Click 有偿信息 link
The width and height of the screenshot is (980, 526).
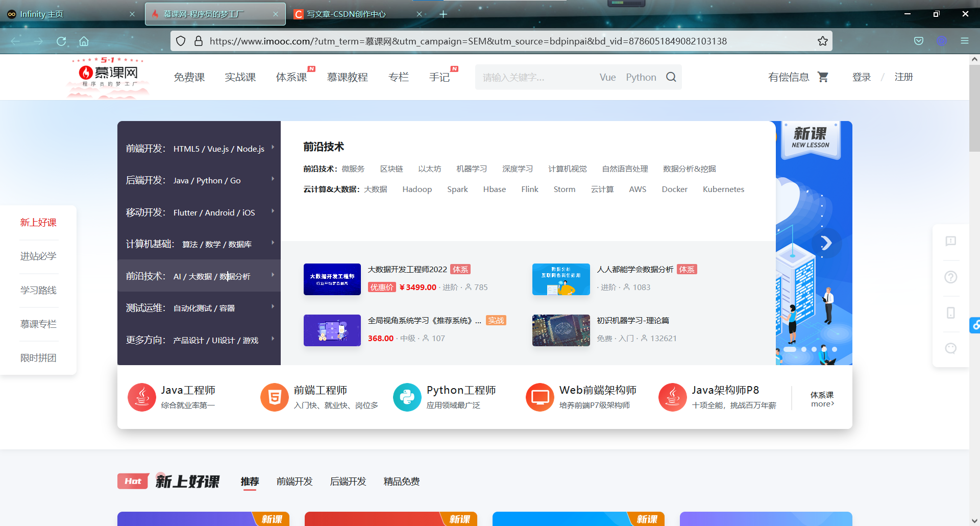[x=789, y=77]
